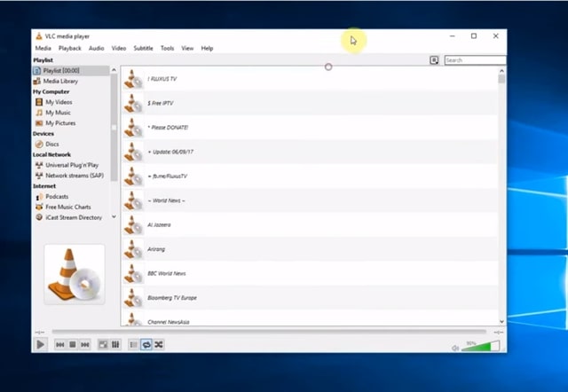
Task: Open the Playback menu
Action: pos(70,48)
